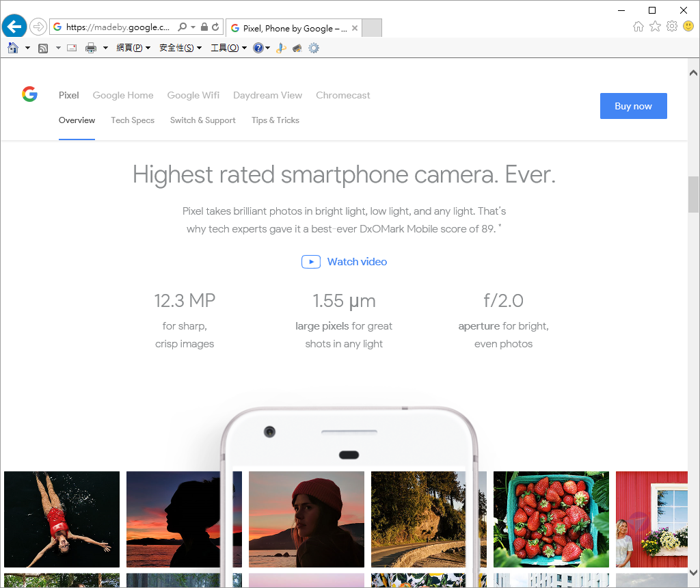Click the RSS feeds icon

43,48
